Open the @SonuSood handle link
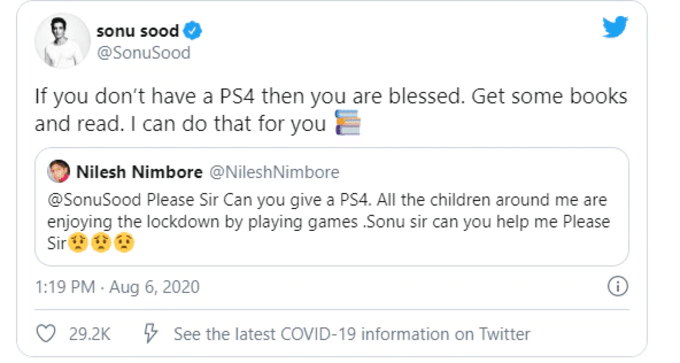 coord(144,53)
